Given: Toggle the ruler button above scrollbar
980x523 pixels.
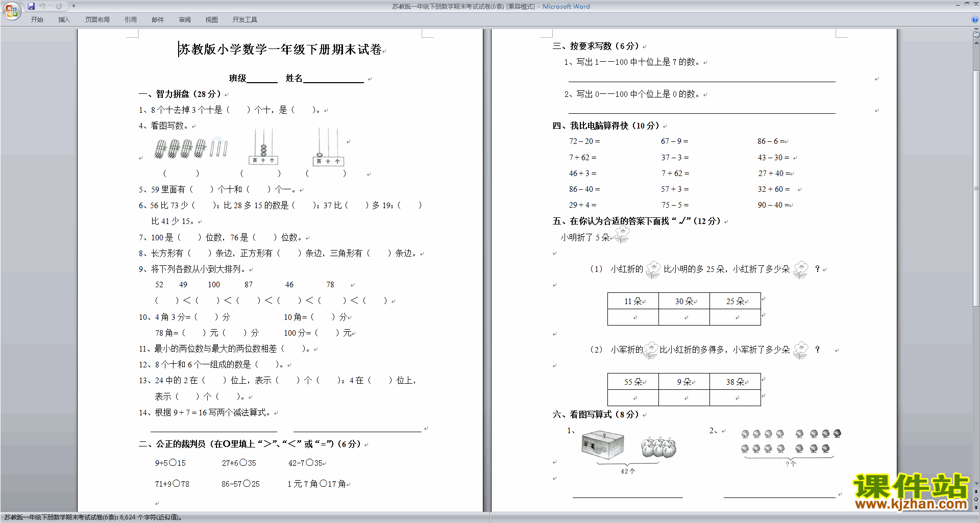Looking at the screenshot, I should click(976, 35).
